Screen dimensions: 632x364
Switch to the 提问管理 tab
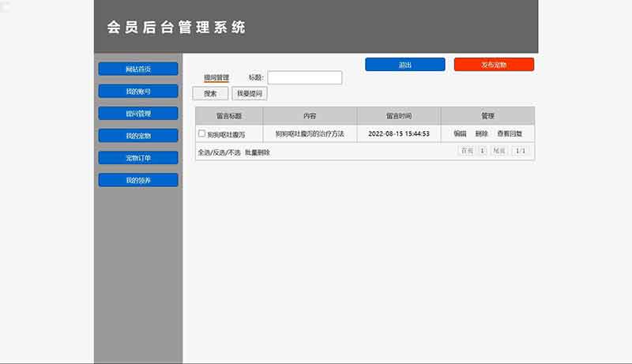click(216, 77)
